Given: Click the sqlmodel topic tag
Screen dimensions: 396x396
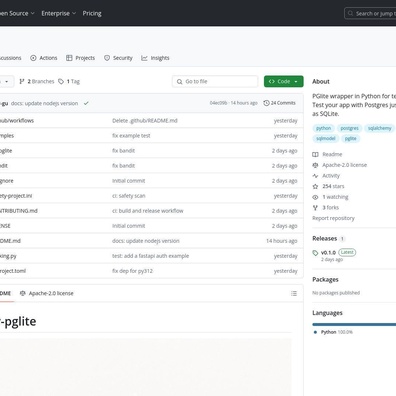Looking at the screenshot, I should (x=326, y=139).
